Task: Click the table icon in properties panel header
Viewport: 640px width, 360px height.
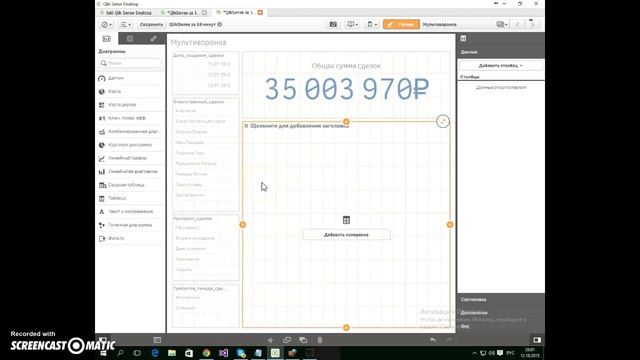Action: pos(463,38)
